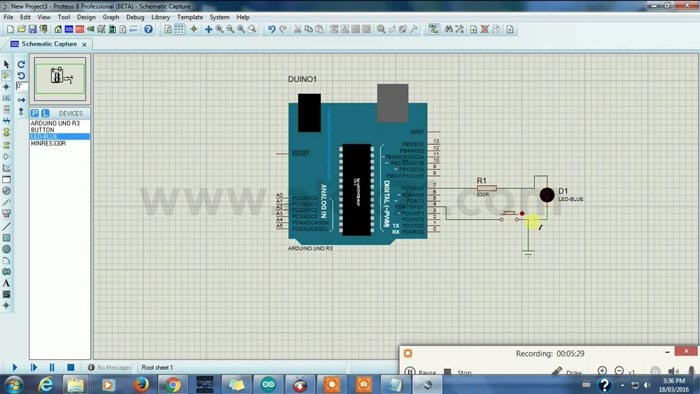Select graph mode tool
Screen dimensions: 700x394
[6, 168]
